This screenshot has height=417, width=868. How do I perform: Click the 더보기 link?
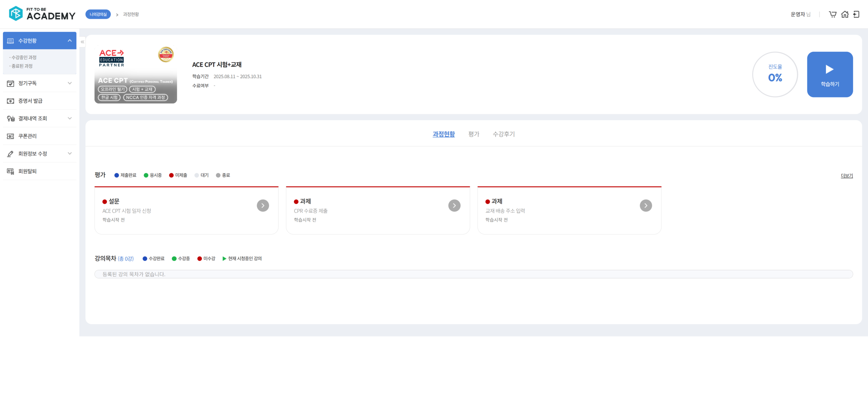point(847,176)
